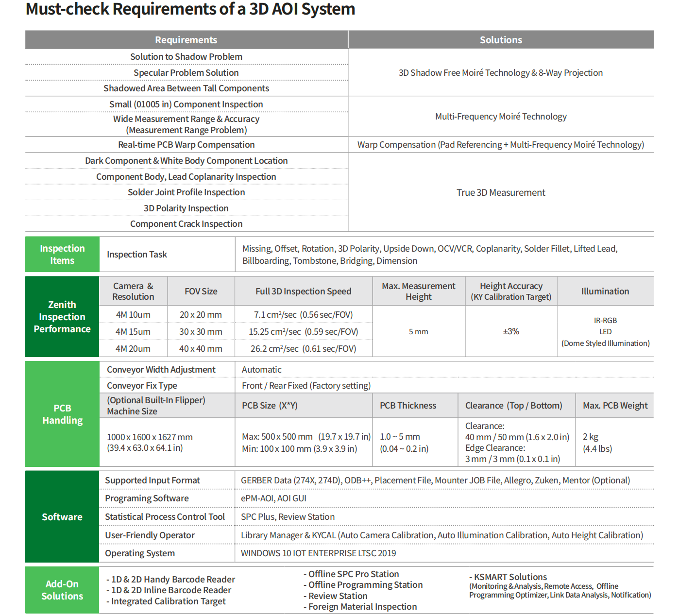Click the 'Zenith Inspection Performance' section label
Viewport: 678px width, 616px height.
[62, 317]
